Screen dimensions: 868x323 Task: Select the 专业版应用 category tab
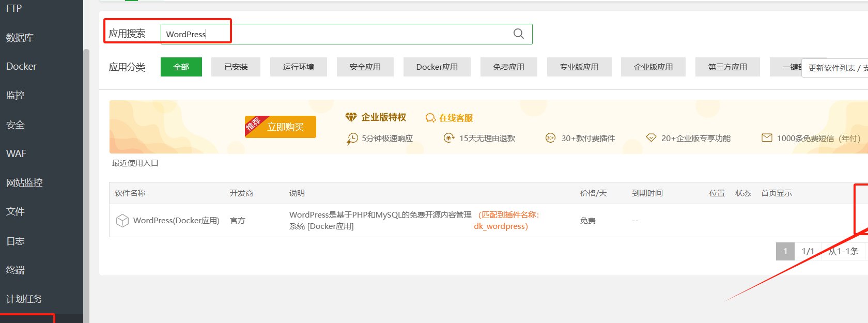[x=579, y=67]
